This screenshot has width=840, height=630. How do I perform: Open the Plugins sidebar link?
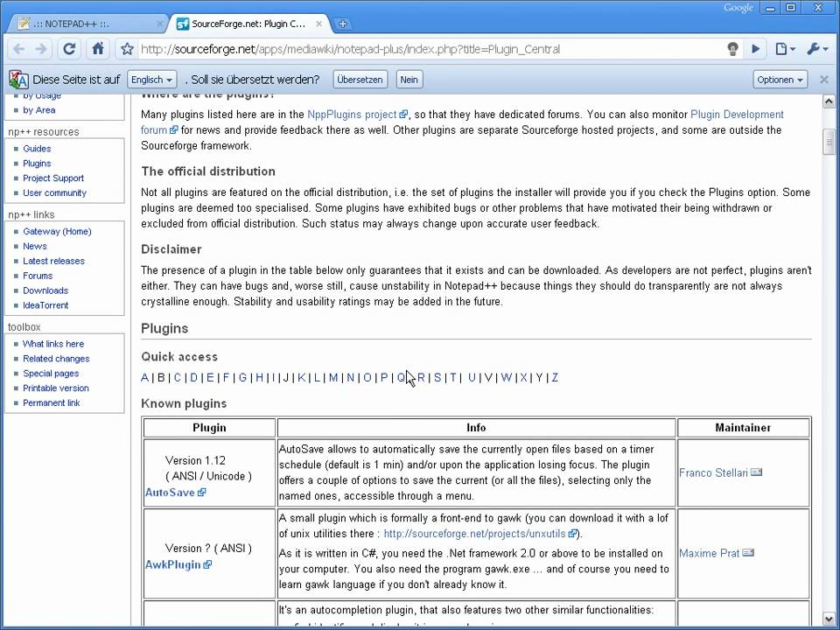point(37,164)
